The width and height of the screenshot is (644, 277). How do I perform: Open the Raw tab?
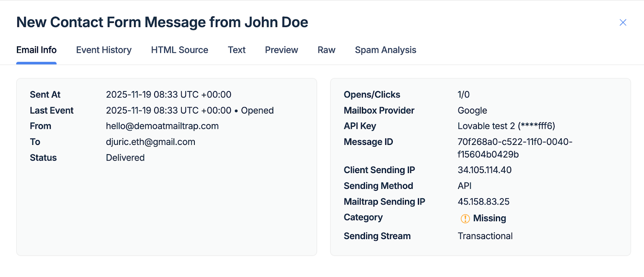[x=326, y=50]
